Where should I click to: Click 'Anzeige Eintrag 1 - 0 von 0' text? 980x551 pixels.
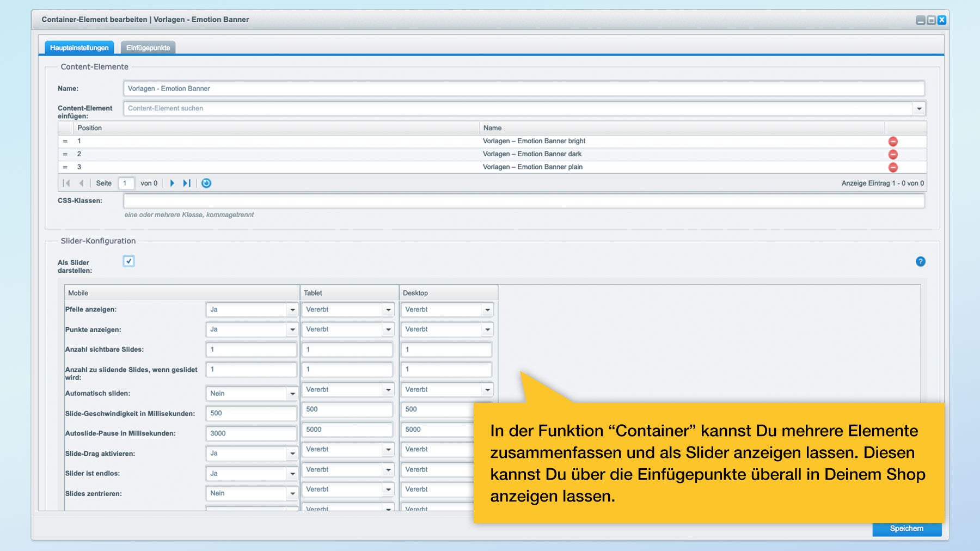(883, 183)
